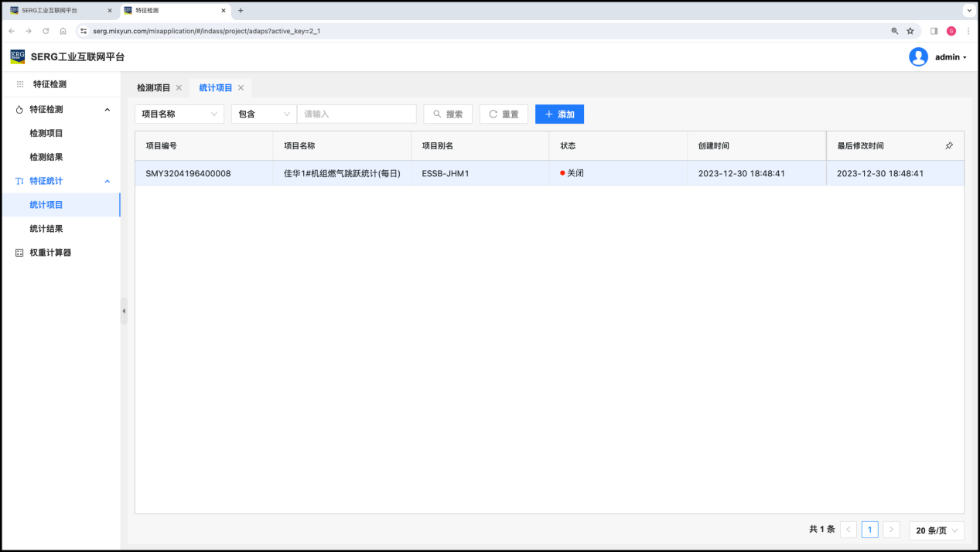Screen dimensions: 980x552
Task: Open the browser zoom magnifier icon
Action: [x=895, y=31]
